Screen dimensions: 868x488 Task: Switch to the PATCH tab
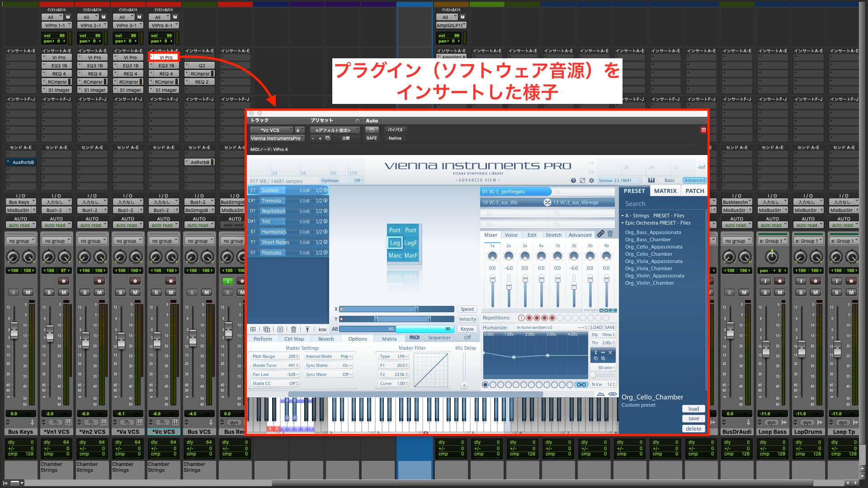695,191
